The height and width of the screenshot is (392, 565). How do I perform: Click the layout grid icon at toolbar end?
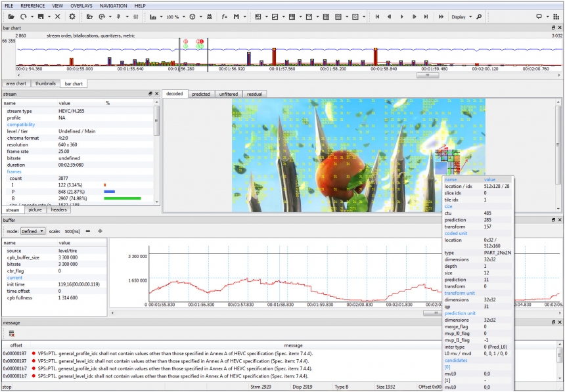pyautogui.click(x=556, y=16)
